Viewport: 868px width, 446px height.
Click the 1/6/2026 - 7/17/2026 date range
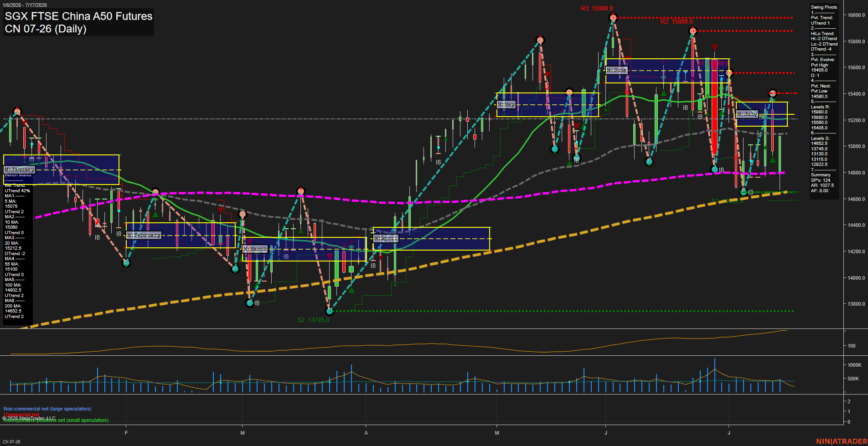(25, 5)
